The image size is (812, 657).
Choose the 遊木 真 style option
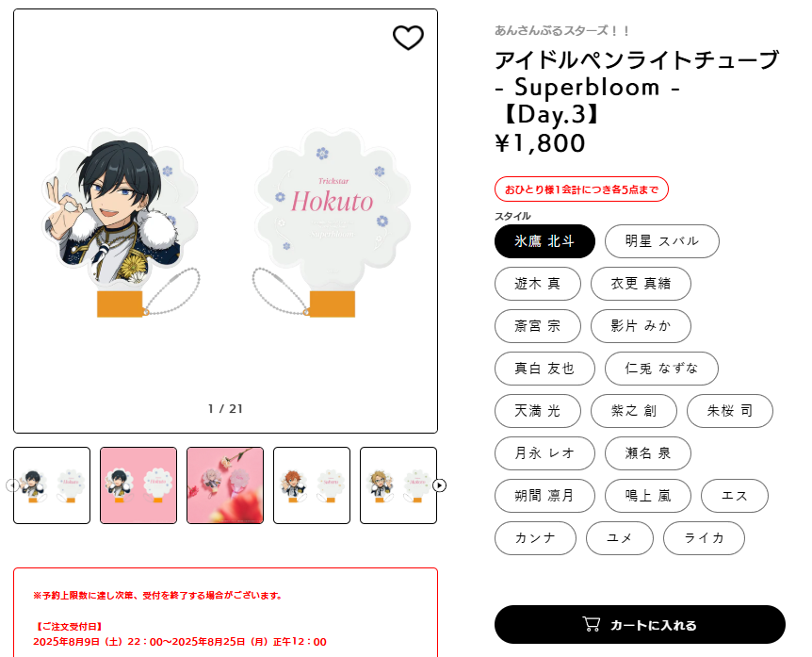[538, 284]
